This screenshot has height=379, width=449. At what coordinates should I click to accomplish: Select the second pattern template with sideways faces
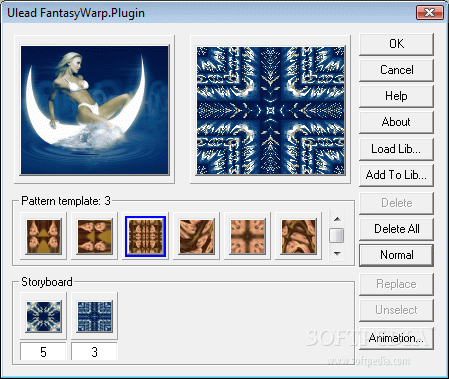pos(94,236)
